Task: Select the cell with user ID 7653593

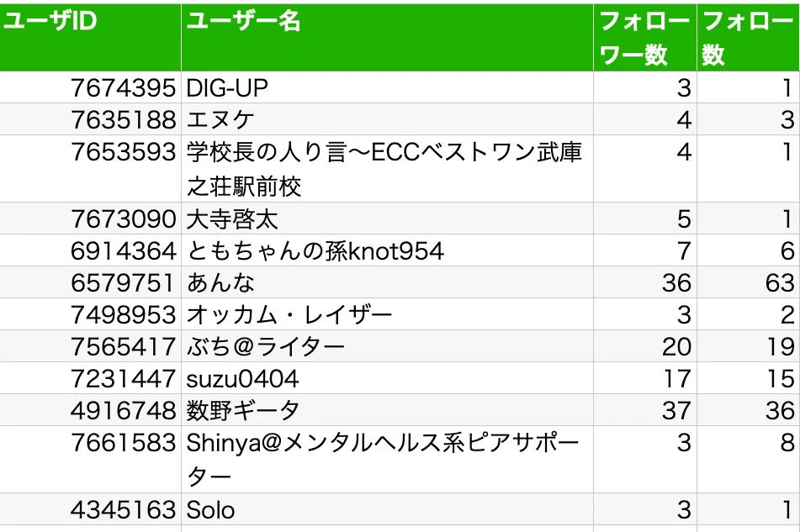Action: pyautogui.click(x=90, y=169)
